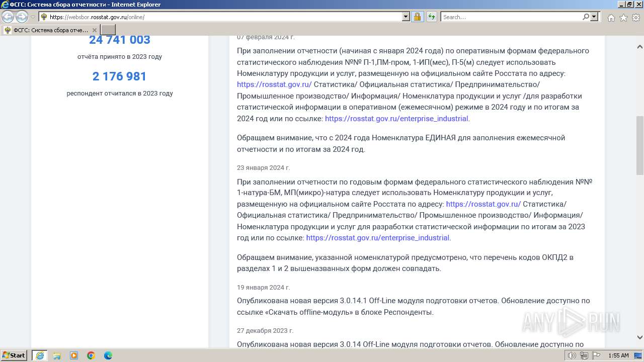The image size is (644, 362).
Task: Click text респондент отчитался в 2023 году
Action: click(120, 94)
